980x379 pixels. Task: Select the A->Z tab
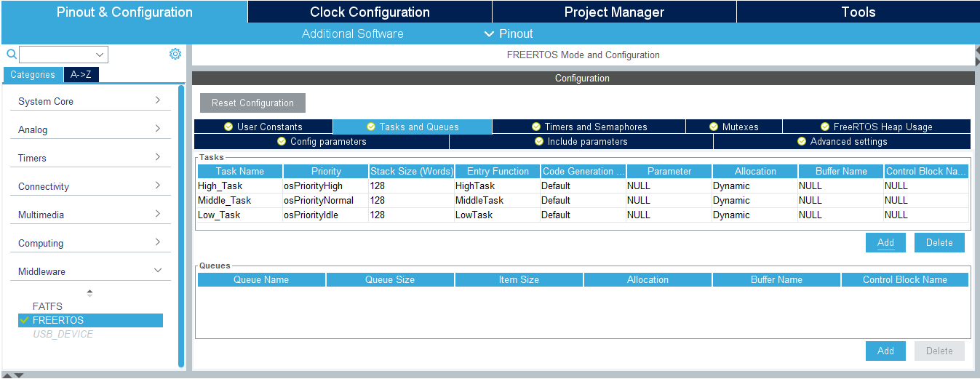coord(81,74)
